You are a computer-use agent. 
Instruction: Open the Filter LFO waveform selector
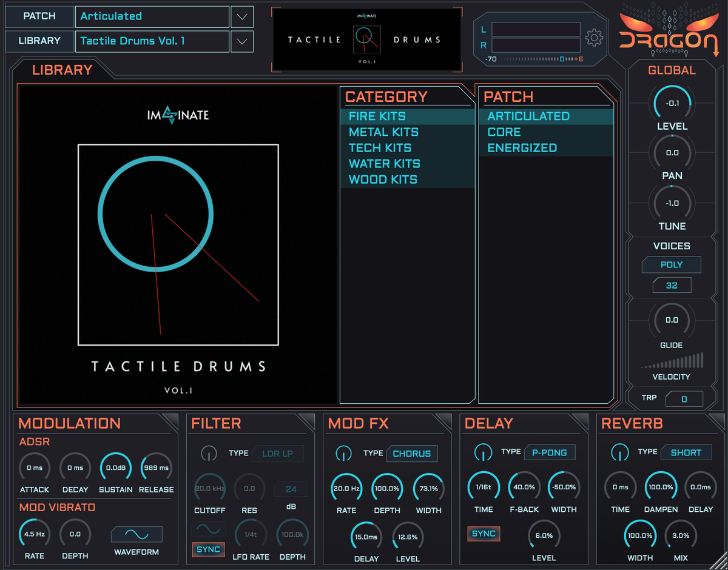209,529
